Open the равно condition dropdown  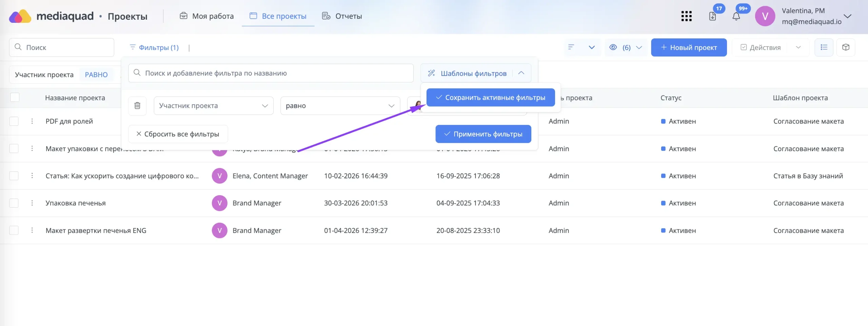coord(340,106)
